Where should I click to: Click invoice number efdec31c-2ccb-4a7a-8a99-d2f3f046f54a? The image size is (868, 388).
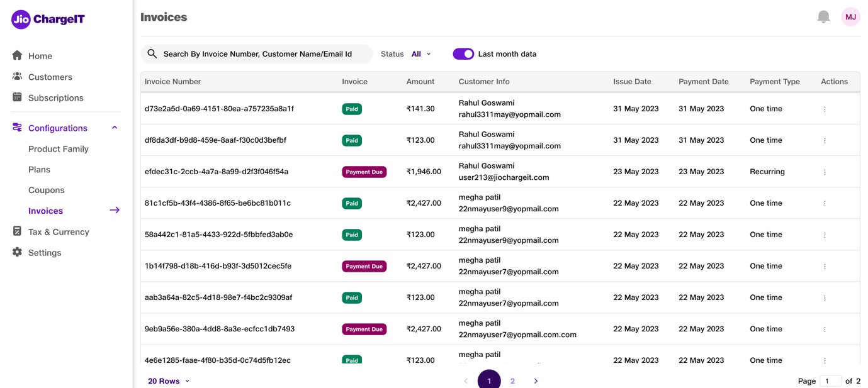[x=217, y=172]
